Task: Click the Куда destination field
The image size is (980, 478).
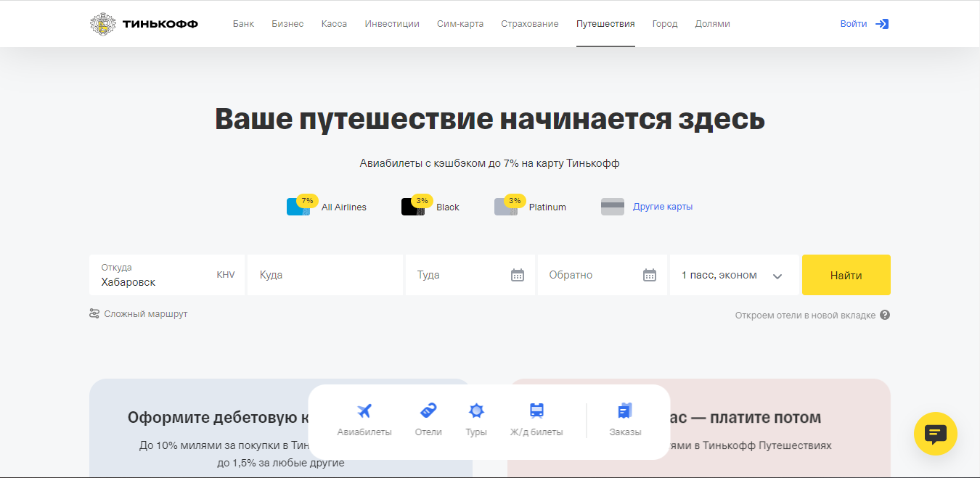Action: (325, 275)
